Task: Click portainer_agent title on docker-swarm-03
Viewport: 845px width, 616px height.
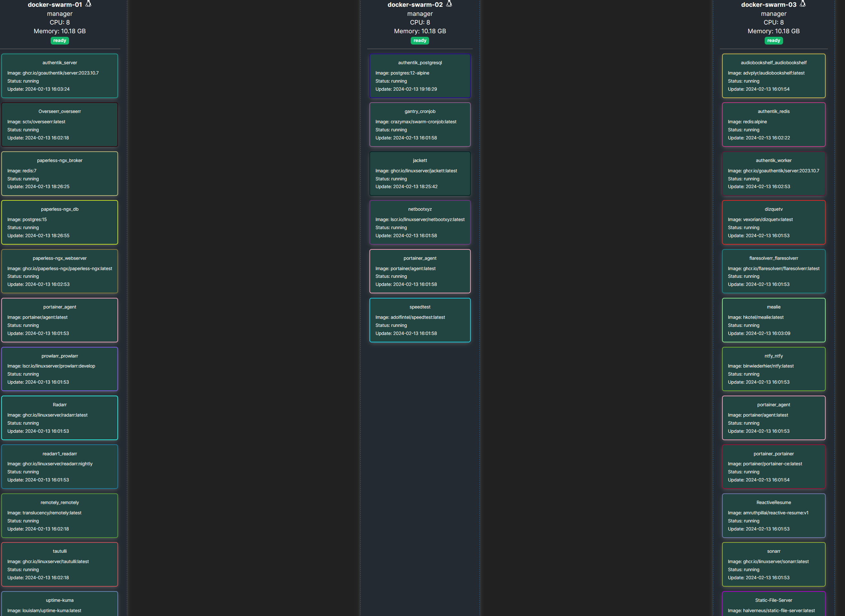Action: click(x=773, y=405)
